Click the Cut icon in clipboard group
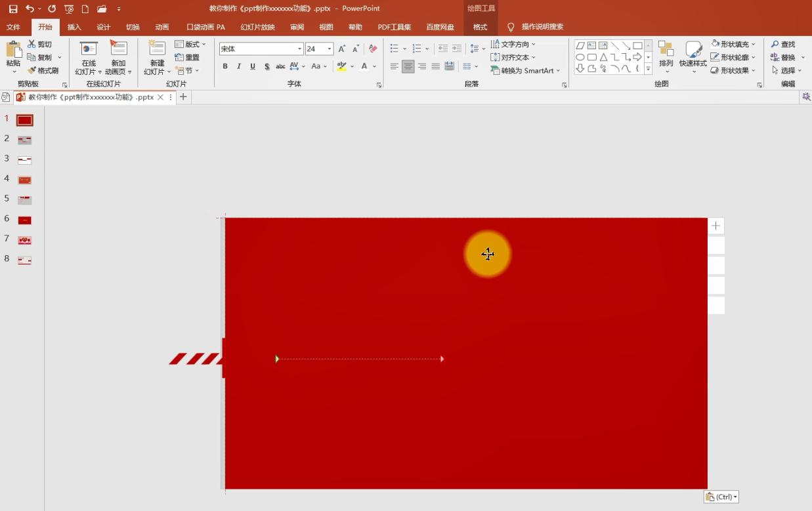 30,43
